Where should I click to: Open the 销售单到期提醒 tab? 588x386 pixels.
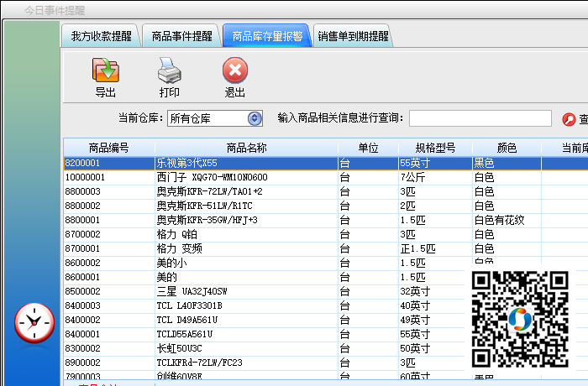pyautogui.click(x=353, y=36)
